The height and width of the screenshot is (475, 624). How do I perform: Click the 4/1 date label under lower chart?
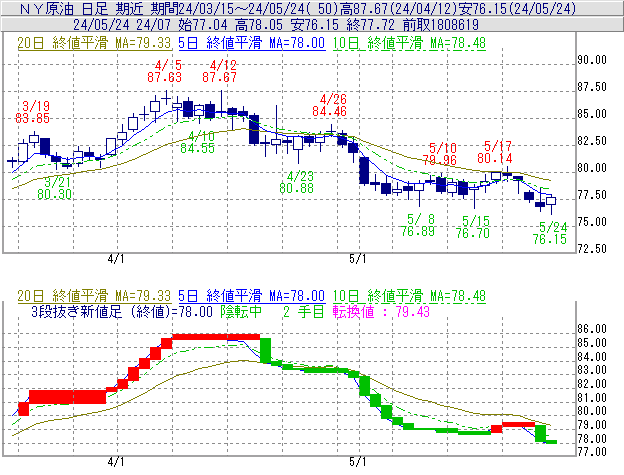(116, 461)
